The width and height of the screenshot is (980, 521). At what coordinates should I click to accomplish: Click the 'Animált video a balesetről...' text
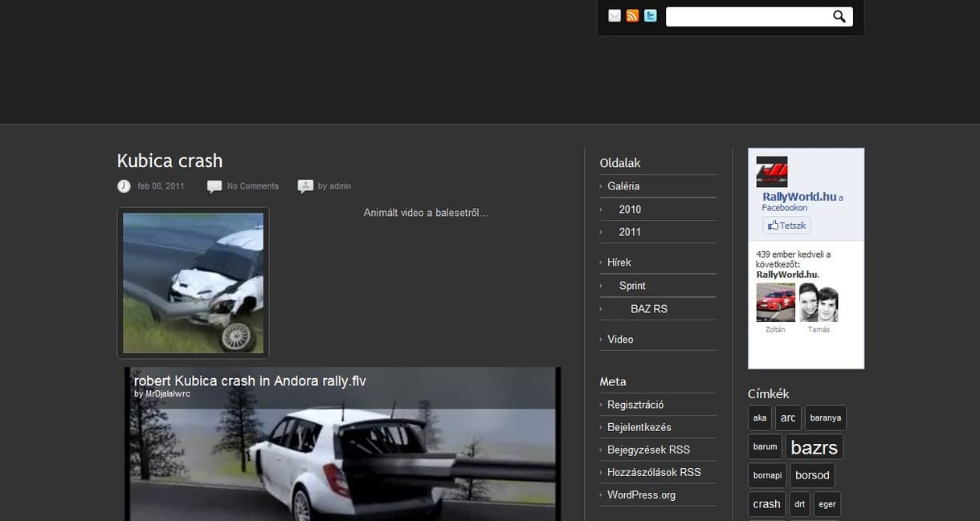(426, 213)
